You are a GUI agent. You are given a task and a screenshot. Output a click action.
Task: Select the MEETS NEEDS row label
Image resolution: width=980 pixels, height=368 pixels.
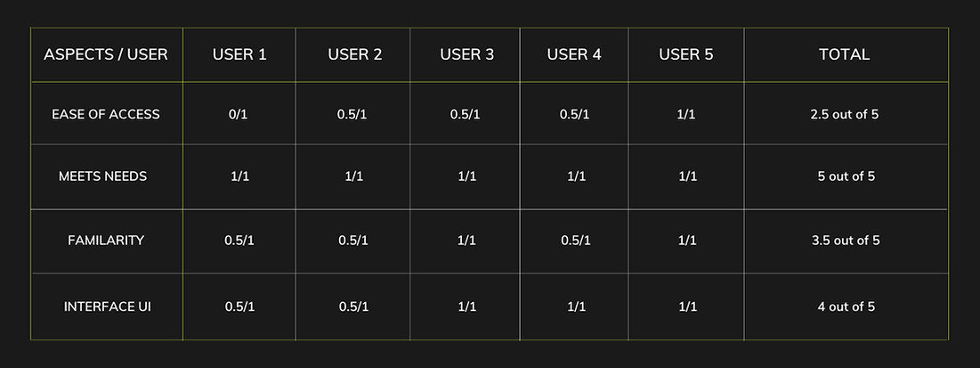coord(102,176)
